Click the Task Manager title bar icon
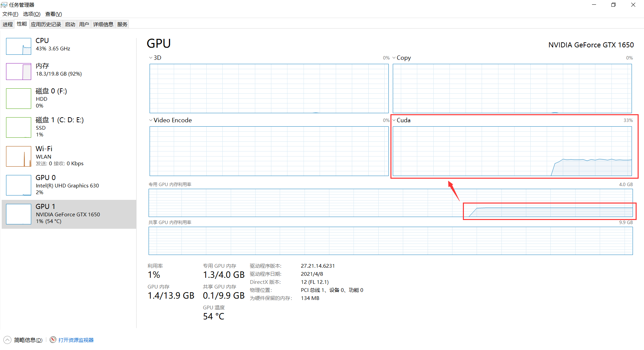 [x=4, y=5]
